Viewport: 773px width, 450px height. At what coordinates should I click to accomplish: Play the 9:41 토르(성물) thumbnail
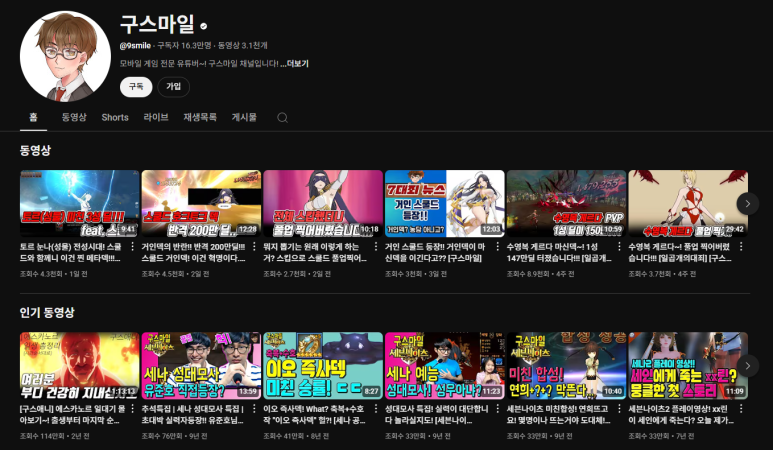79,204
